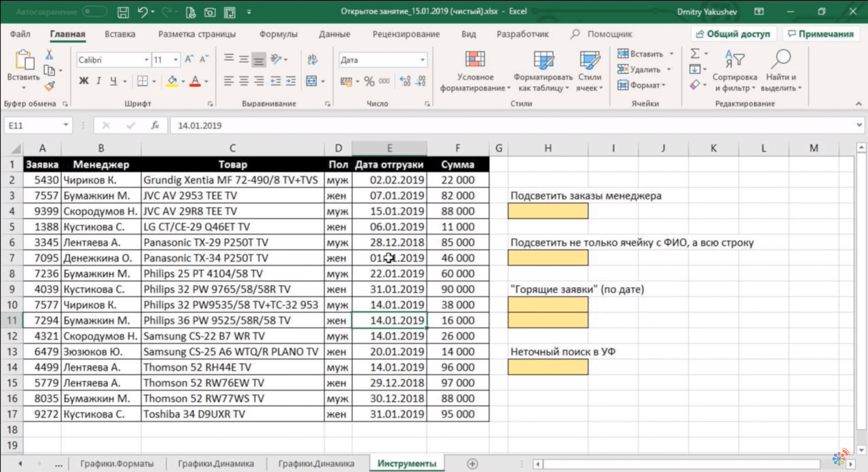Open the Графики.Форматы sheet tab
The image size is (868, 472).
coord(116,463)
